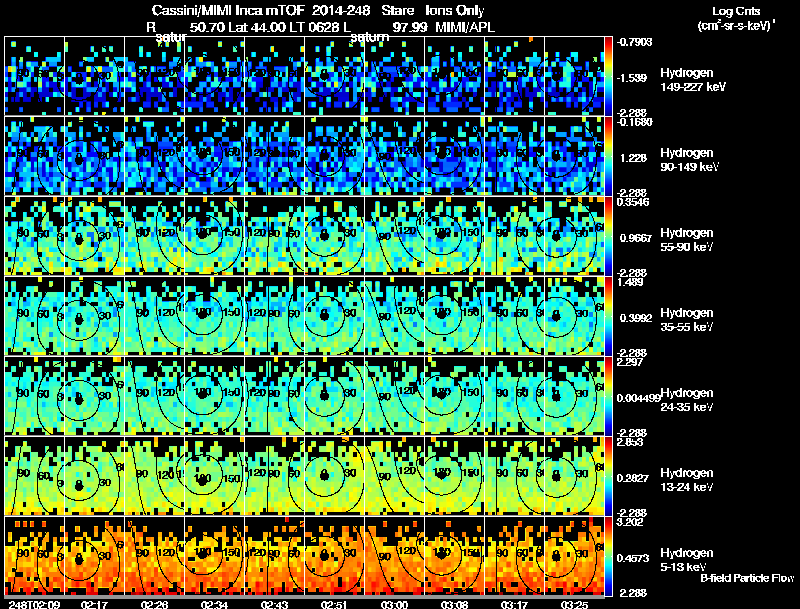This screenshot has width=800, height=609.
Task: Open the 02:51 panel in the 55-90 keV row
Action: pos(334,236)
